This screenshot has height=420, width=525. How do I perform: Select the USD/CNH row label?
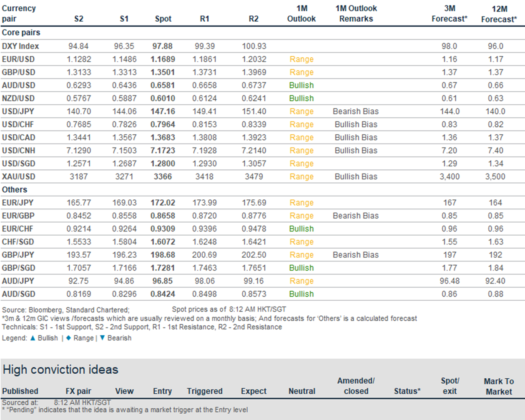19,151
